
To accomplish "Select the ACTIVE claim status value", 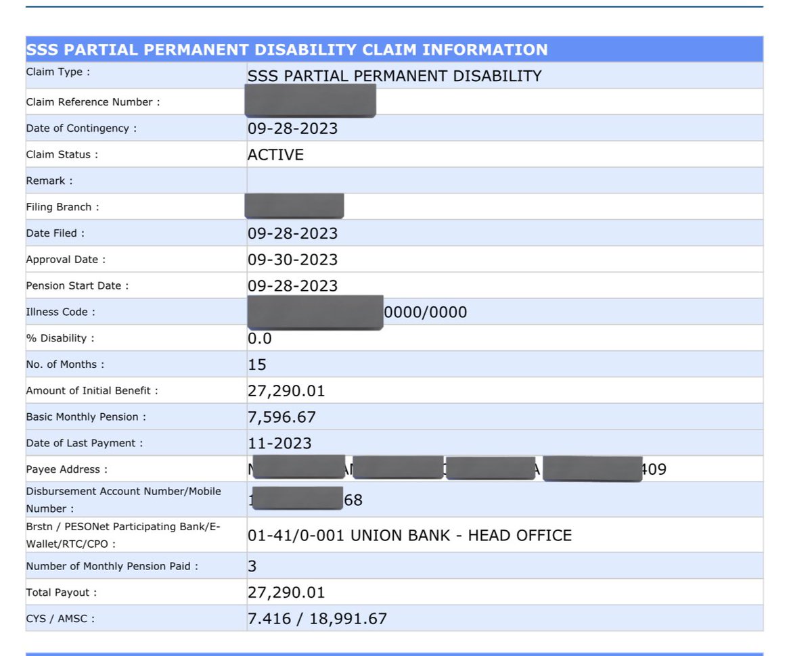I will 275,155.
